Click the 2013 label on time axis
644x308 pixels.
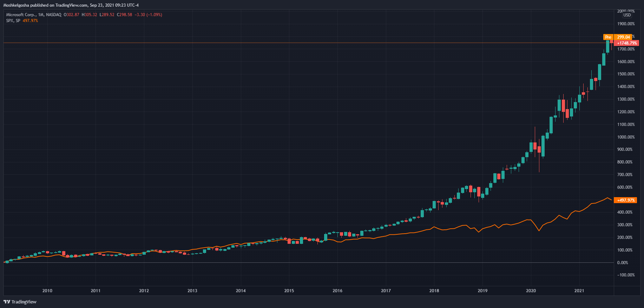[192, 291]
